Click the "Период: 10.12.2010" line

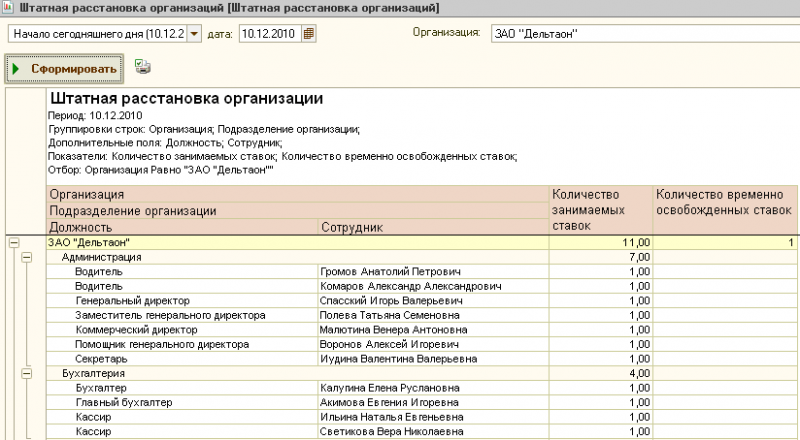coord(95,116)
